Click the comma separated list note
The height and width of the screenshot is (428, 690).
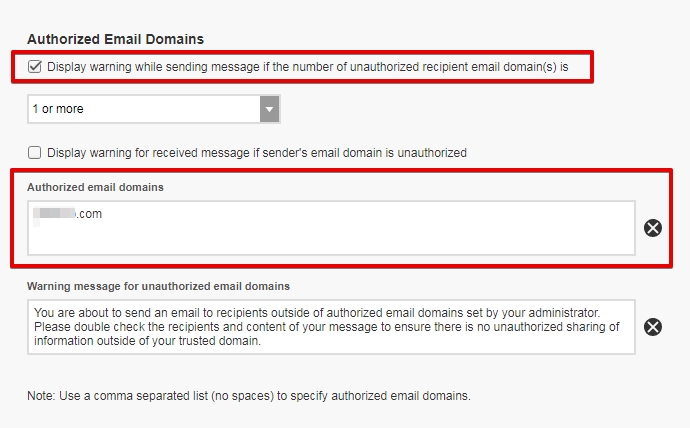(x=248, y=395)
